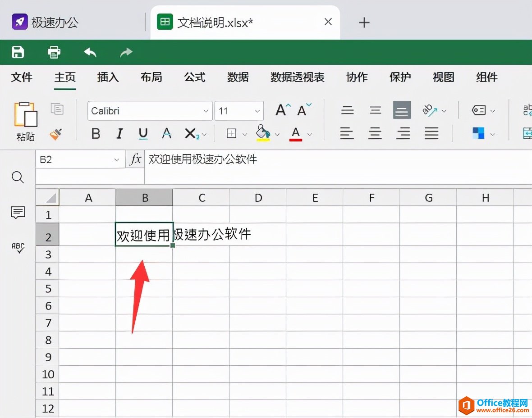
Task: Open the print dialog
Action: click(x=54, y=52)
